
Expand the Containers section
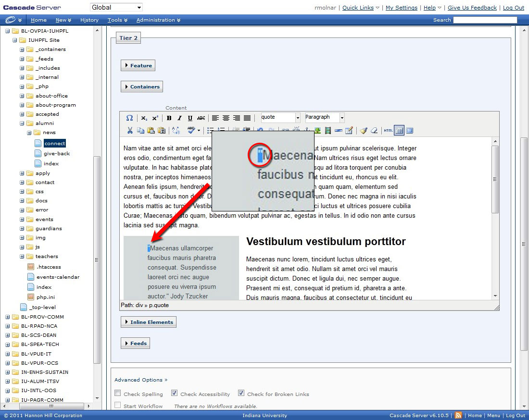pos(141,86)
